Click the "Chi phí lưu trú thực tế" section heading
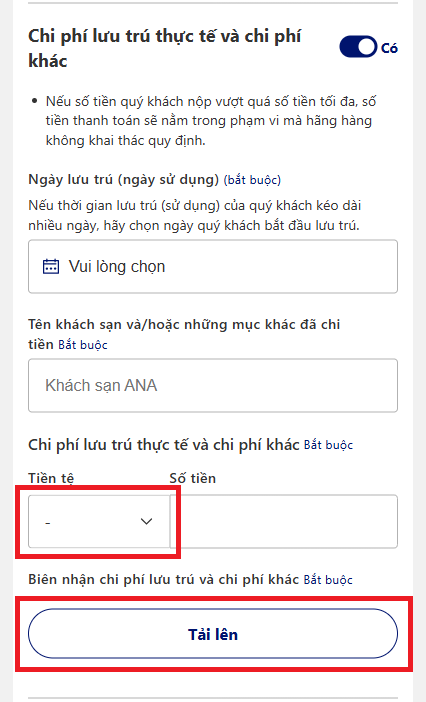This screenshot has width=426, height=702. click(x=165, y=48)
